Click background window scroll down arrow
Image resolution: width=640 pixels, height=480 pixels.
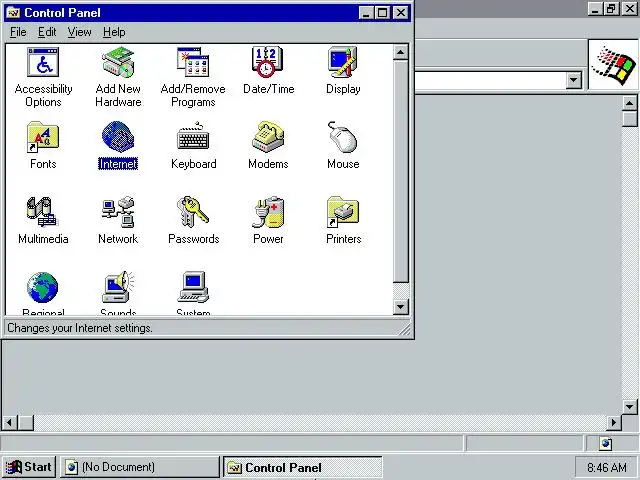pyautogui.click(x=629, y=407)
